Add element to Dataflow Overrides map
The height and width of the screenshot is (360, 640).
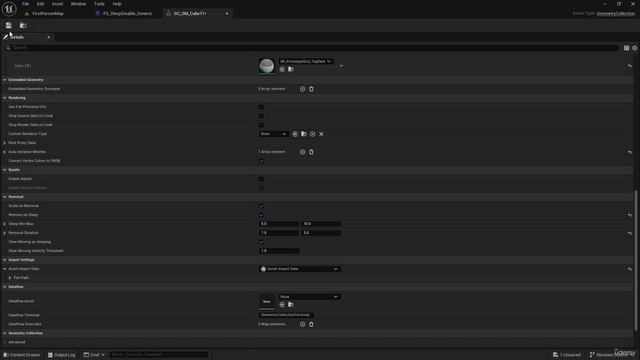(302, 324)
